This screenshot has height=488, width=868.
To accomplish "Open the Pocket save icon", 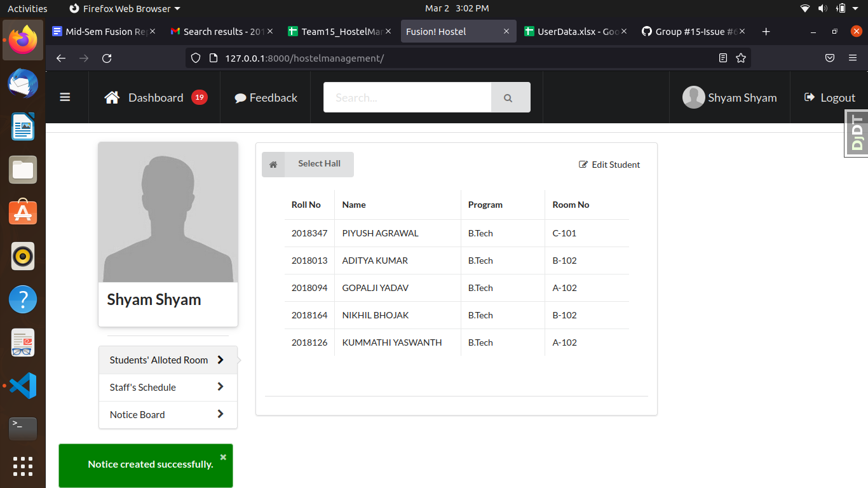I will tap(830, 58).
